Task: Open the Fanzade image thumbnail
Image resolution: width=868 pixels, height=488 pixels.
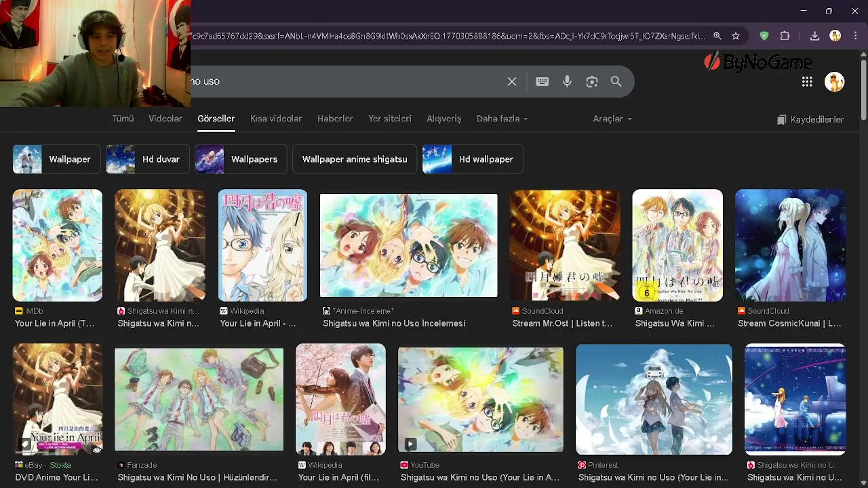Action: tap(199, 399)
